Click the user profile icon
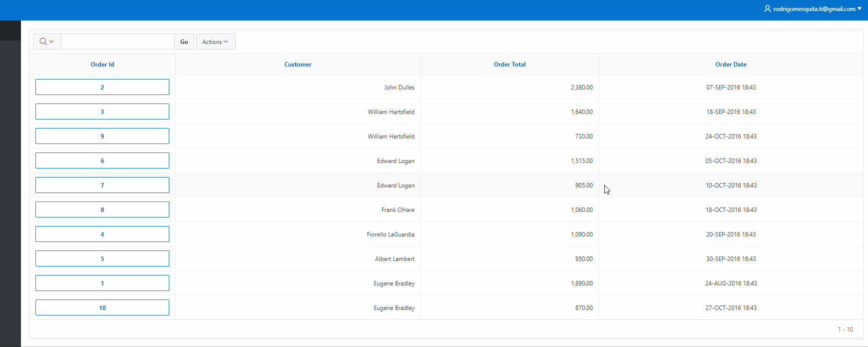The image size is (868, 347). coord(767,8)
